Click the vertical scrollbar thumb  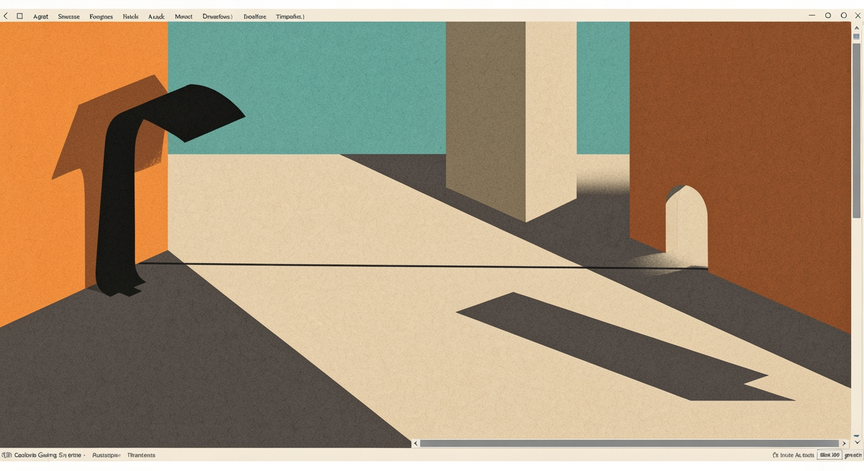tap(857, 125)
